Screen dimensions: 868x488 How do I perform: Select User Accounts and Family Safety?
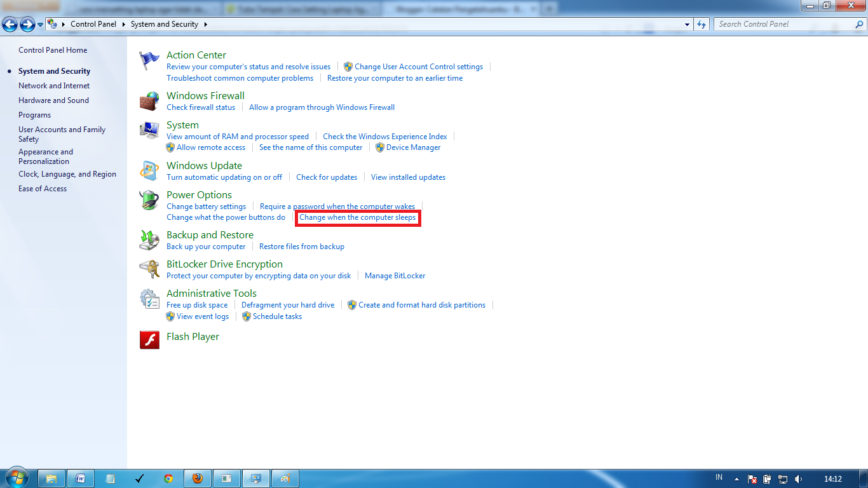[x=62, y=134]
